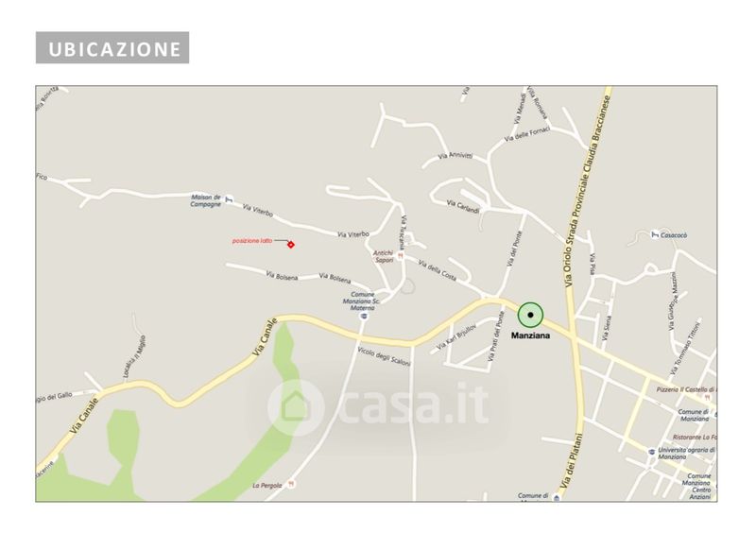Select the Antichi Sapori restaurant icon

[400, 256]
